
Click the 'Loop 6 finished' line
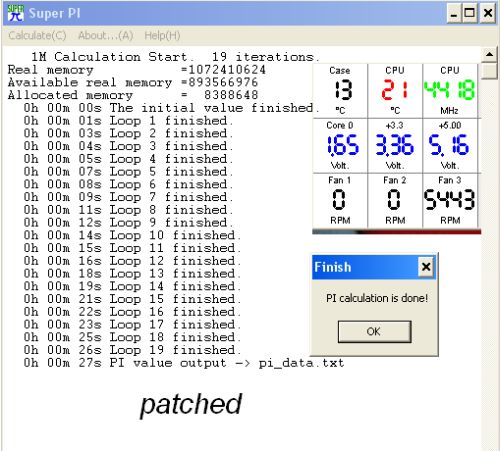click(x=128, y=184)
